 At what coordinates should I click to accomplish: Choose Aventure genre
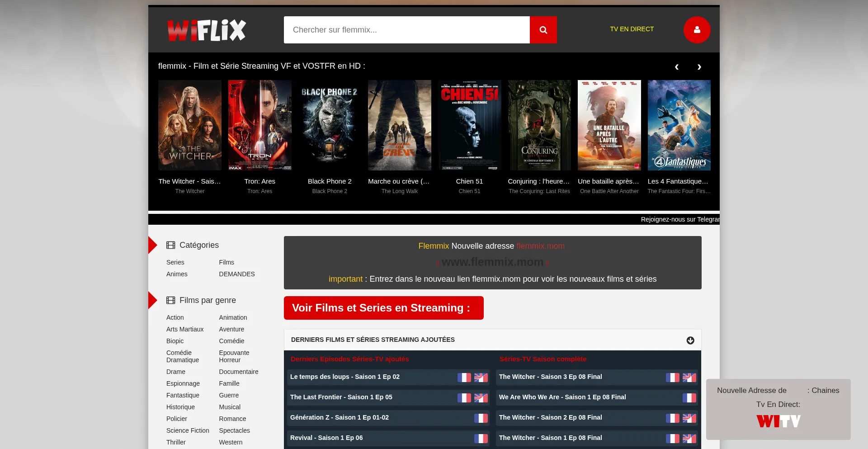click(x=231, y=329)
